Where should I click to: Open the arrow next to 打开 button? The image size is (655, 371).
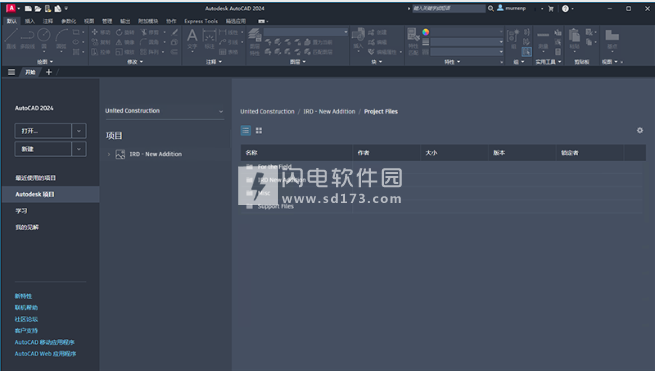[79, 131]
